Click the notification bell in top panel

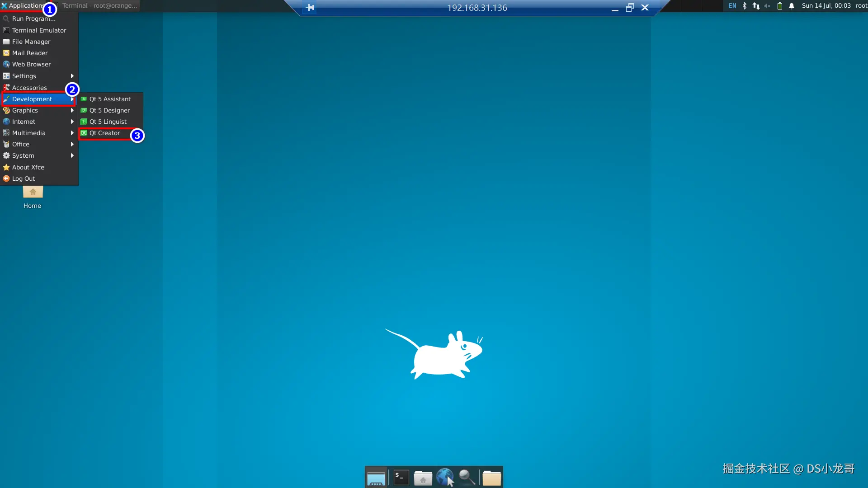pos(792,6)
